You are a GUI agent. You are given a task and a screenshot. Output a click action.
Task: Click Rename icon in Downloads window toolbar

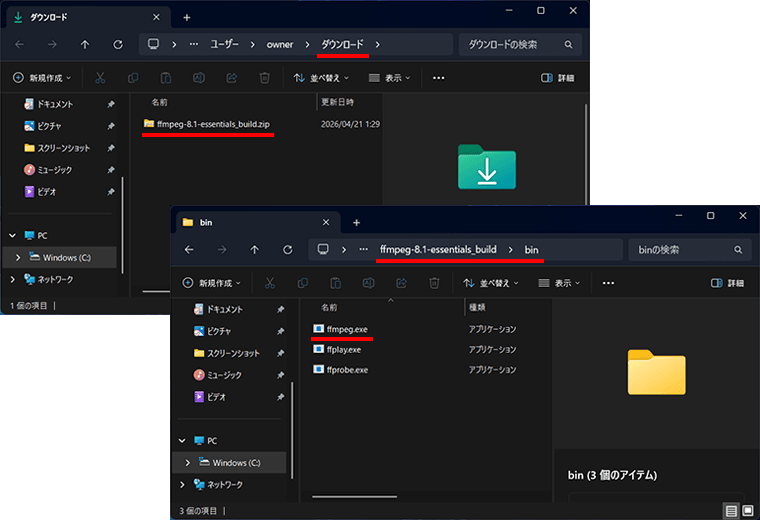click(199, 78)
